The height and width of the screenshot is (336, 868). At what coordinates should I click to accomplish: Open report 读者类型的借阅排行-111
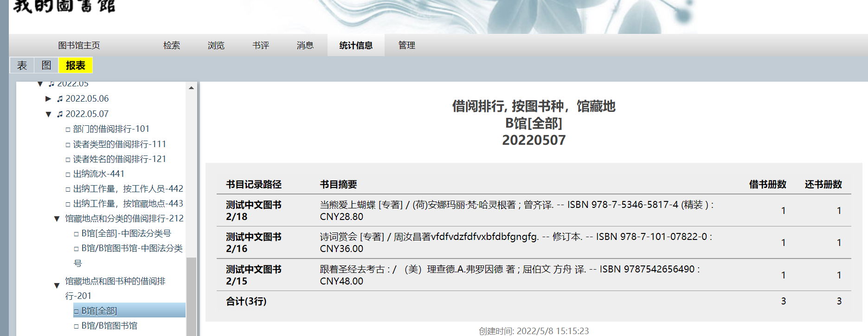pyautogui.click(x=119, y=144)
